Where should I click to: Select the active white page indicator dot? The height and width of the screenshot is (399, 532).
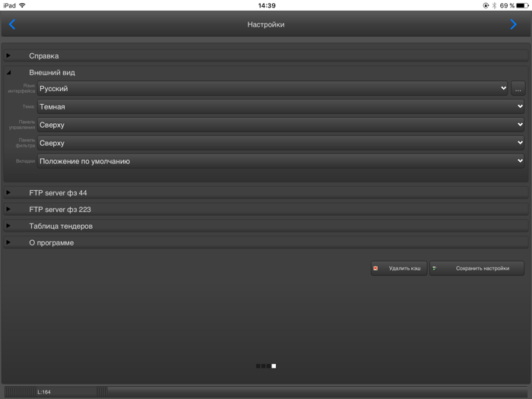click(x=274, y=366)
